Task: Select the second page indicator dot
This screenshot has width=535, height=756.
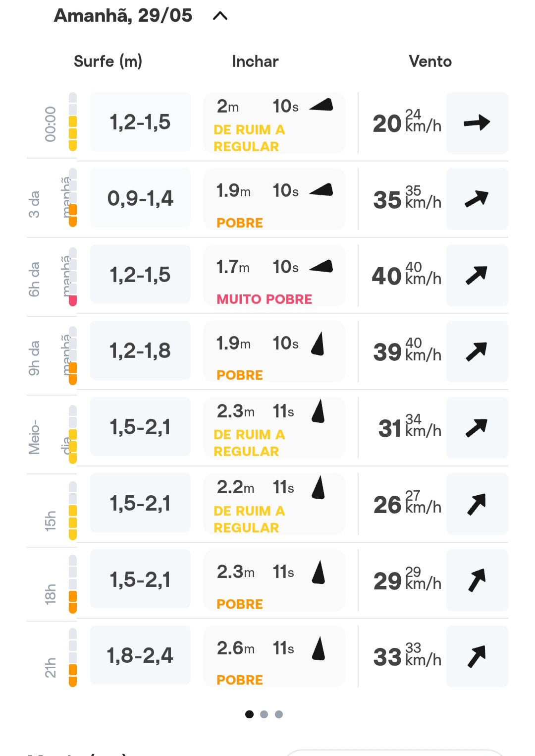Action: 264,714
